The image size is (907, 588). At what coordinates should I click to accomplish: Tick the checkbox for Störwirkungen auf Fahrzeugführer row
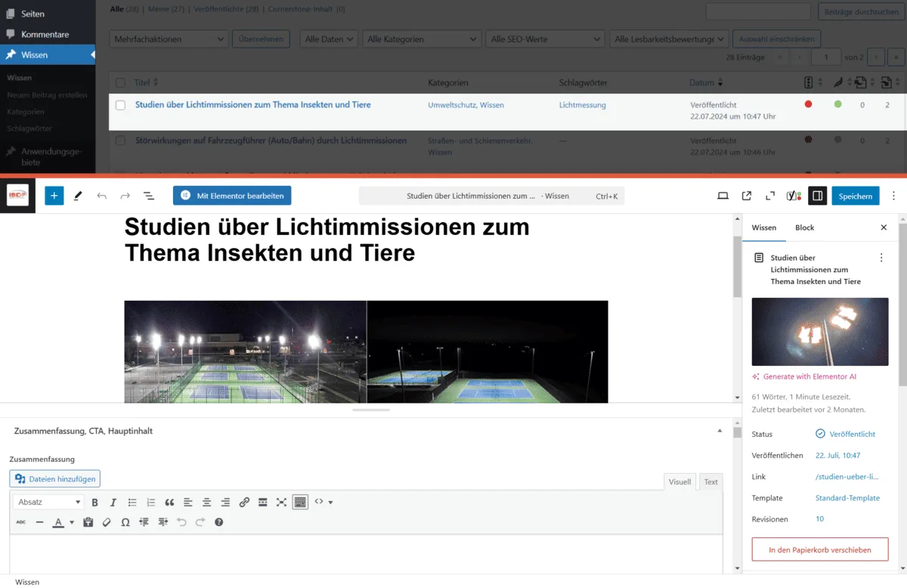click(x=120, y=141)
